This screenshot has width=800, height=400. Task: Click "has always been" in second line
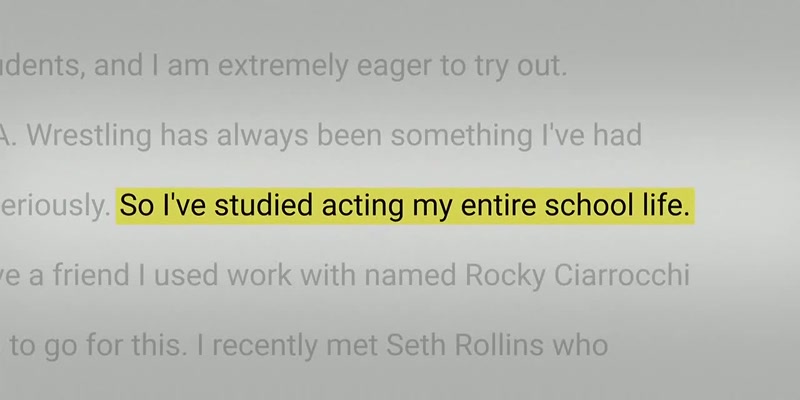pos(271,137)
